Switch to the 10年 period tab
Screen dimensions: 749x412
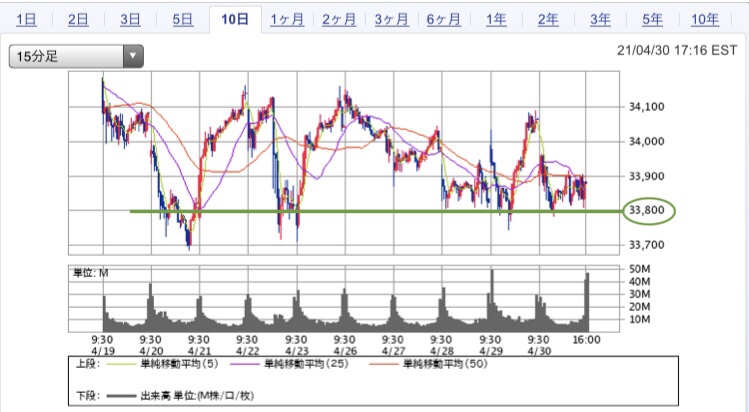[705, 20]
